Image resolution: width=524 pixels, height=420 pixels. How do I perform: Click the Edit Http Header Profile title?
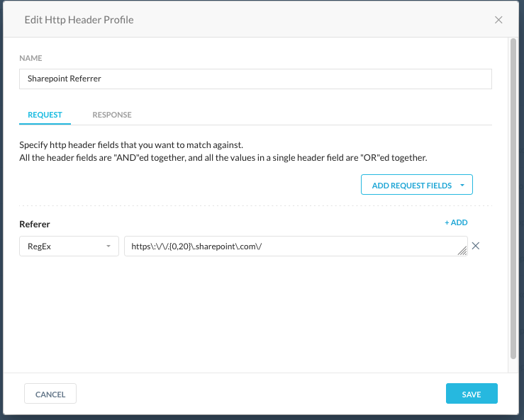click(x=79, y=20)
